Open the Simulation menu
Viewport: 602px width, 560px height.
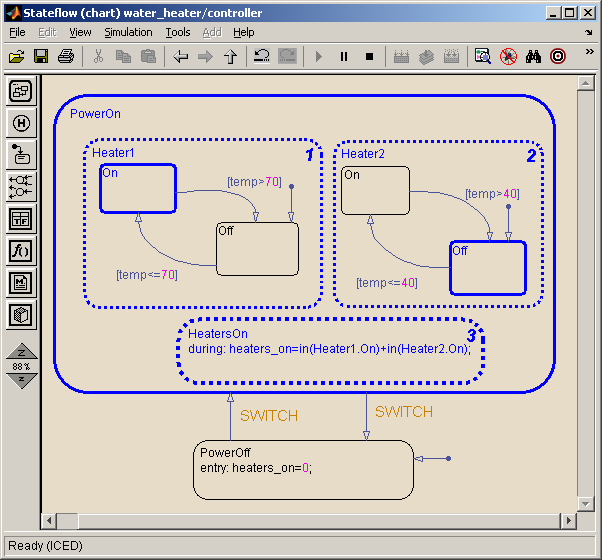pyautogui.click(x=128, y=33)
